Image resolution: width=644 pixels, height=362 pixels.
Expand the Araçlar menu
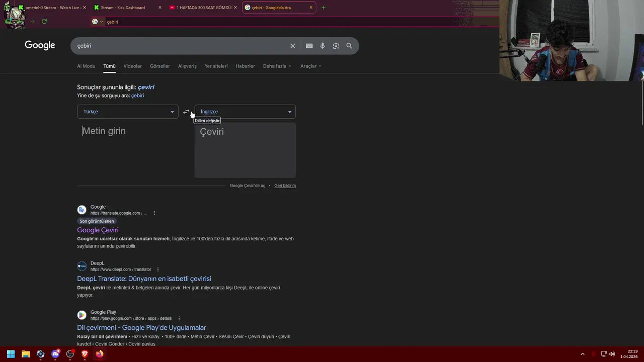[x=310, y=66]
